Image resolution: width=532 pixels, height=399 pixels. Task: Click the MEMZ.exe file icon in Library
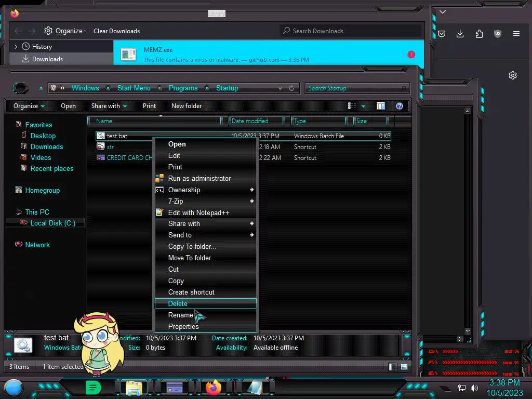click(129, 54)
